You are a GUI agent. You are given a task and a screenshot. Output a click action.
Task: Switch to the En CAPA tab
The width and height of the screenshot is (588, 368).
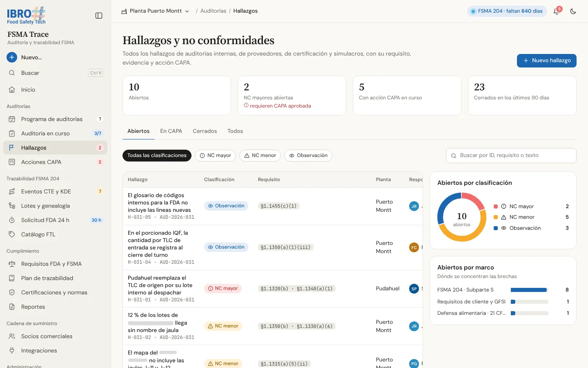(171, 131)
